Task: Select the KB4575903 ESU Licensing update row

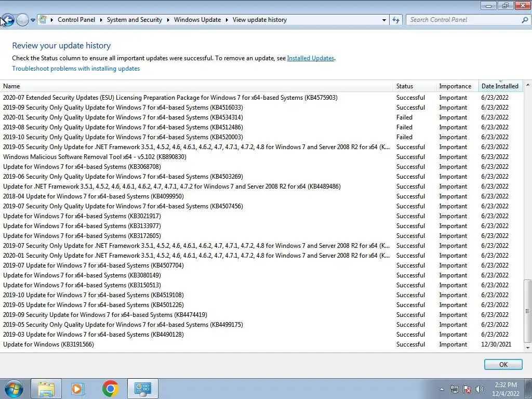Action: [x=261, y=98]
